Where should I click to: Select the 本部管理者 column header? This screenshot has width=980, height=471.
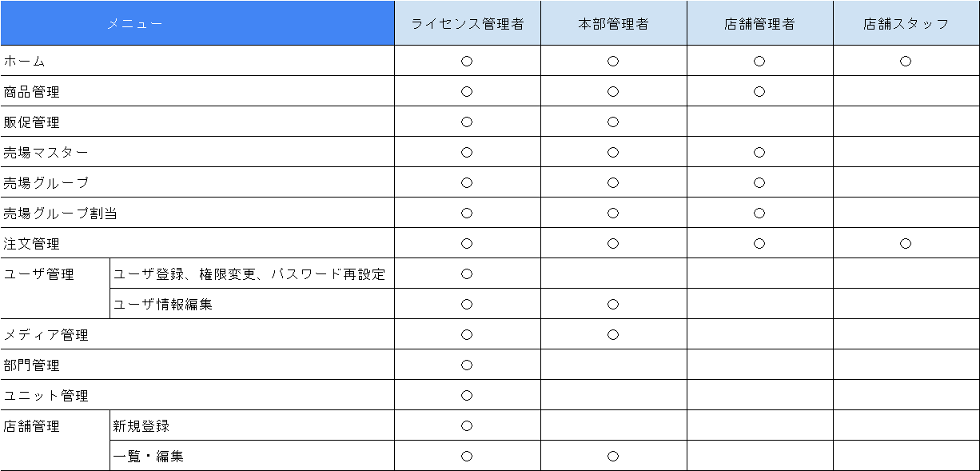click(614, 23)
